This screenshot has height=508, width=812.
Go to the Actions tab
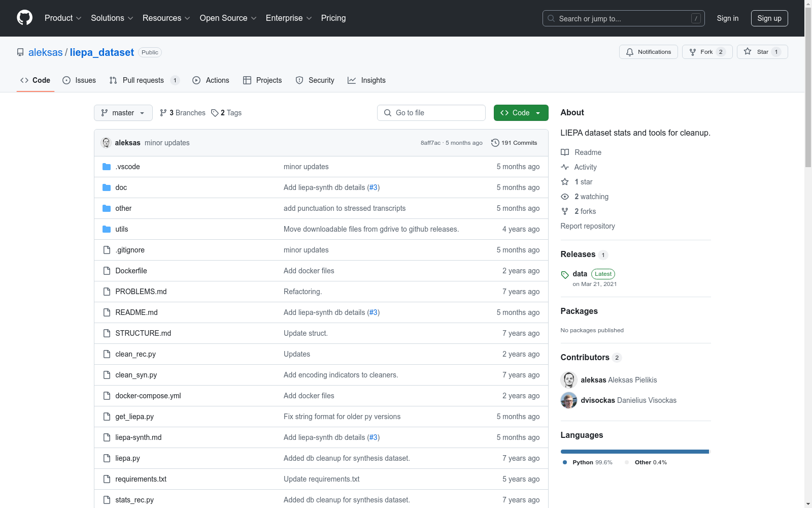click(x=211, y=80)
